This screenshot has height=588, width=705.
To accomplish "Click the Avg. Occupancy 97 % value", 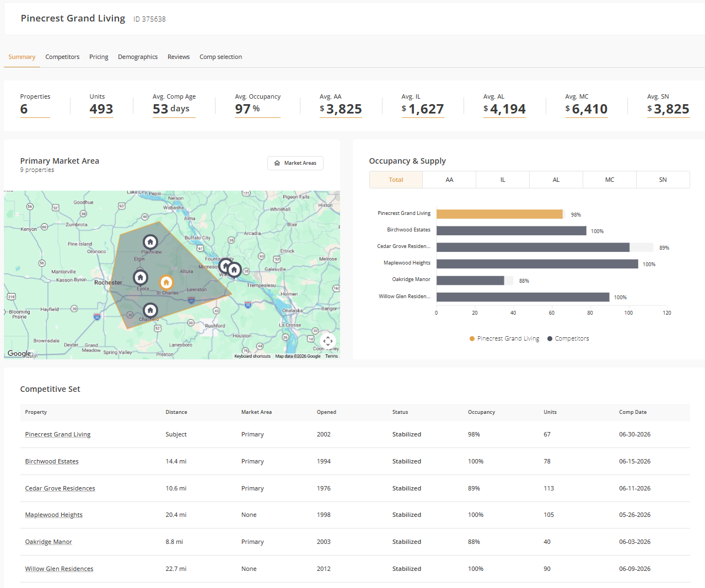I will click(247, 109).
